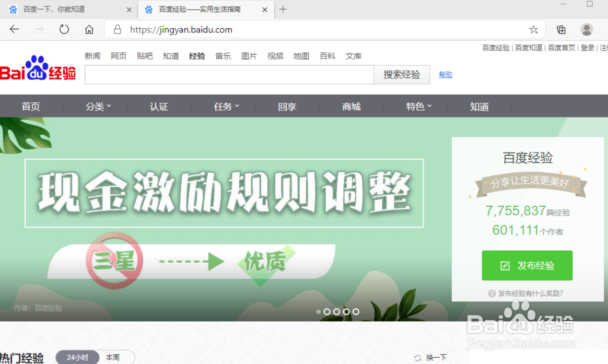Open the 网页 link above search box
608x364 pixels.
point(119,56)
